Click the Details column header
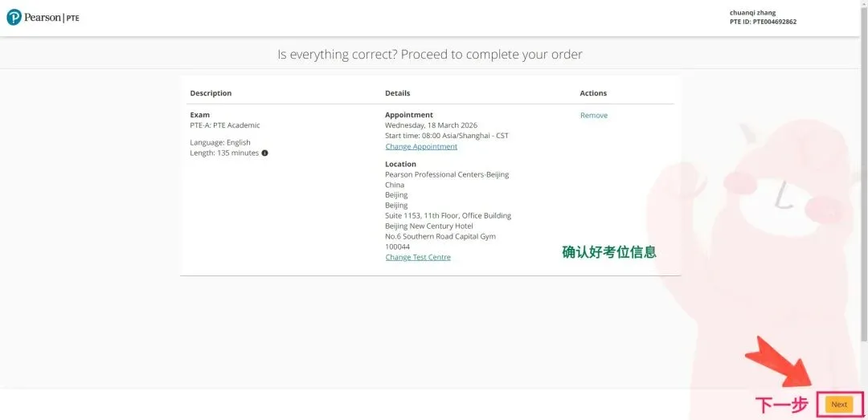 [398, 93]
